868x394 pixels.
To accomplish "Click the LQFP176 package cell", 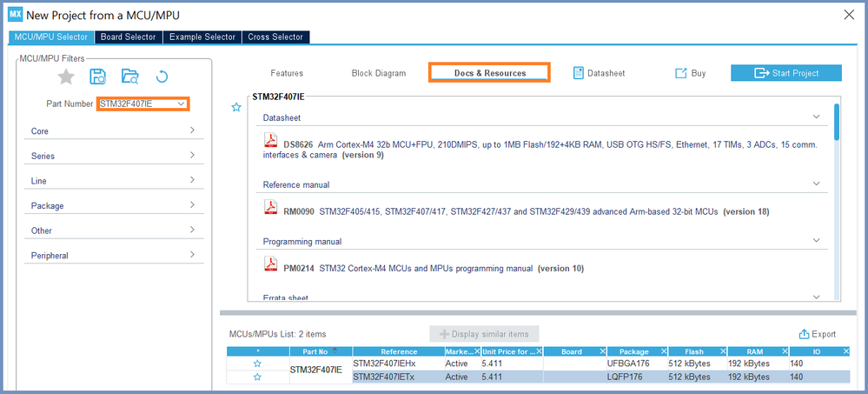I will tap(637, 377).
